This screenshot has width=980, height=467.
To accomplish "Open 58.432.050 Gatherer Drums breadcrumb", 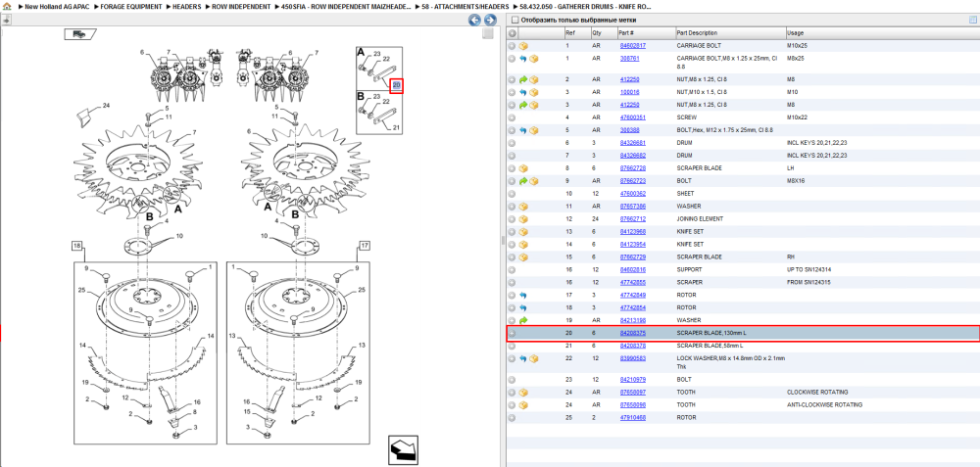I will (585, 6).
